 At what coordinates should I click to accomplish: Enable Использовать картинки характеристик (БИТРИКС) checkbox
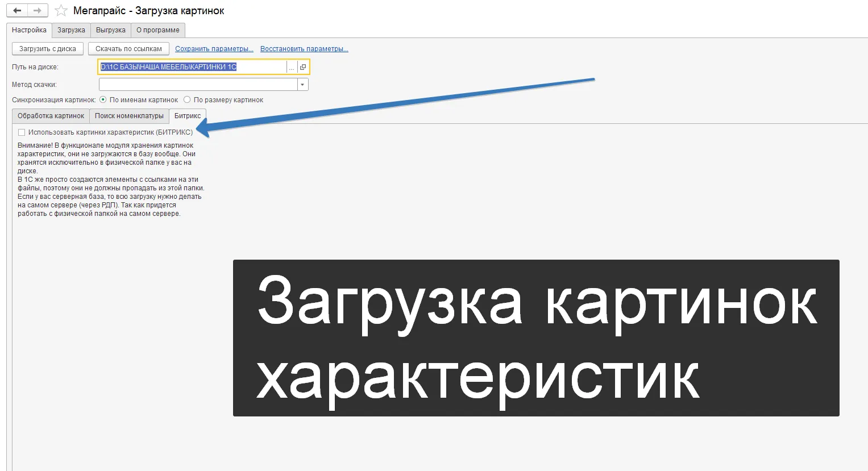coord(22,132)
